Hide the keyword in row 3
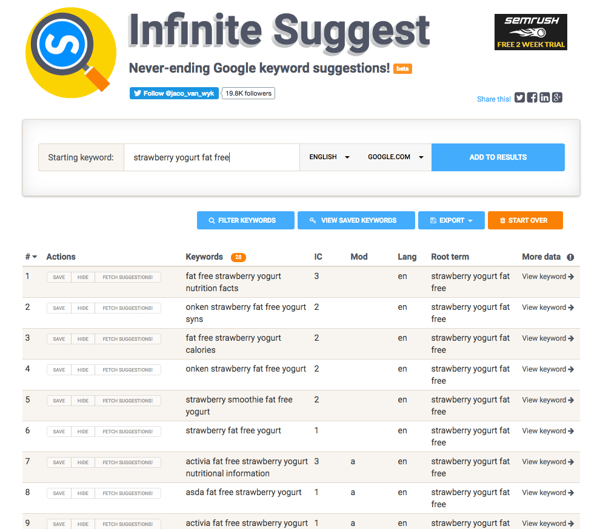The height and width of the screenshot is (529, 600). (83, 339)
